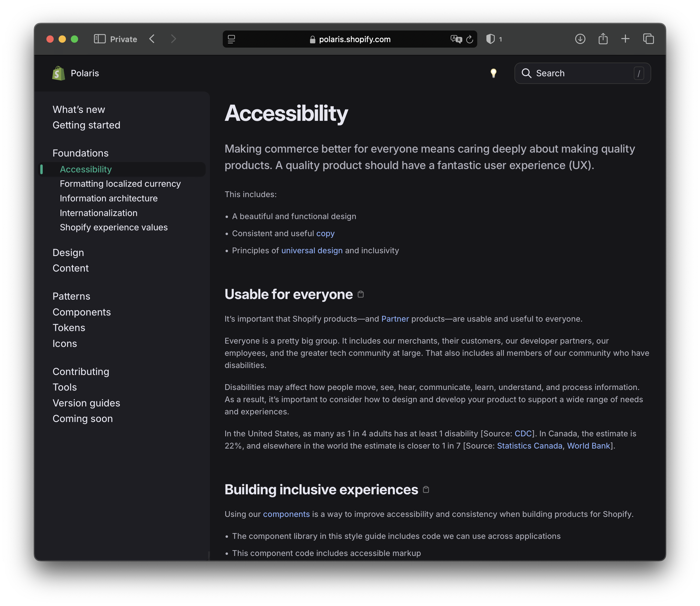Screen dimensions: 700x606
Task: Open the privacy shield report
Action: pos(490,39)
